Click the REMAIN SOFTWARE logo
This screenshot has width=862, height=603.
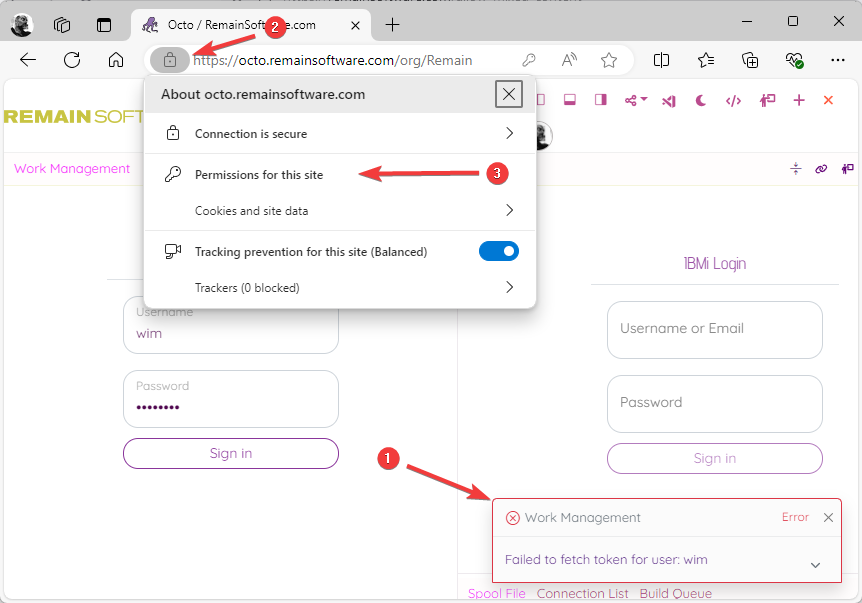tap(74, 117)
